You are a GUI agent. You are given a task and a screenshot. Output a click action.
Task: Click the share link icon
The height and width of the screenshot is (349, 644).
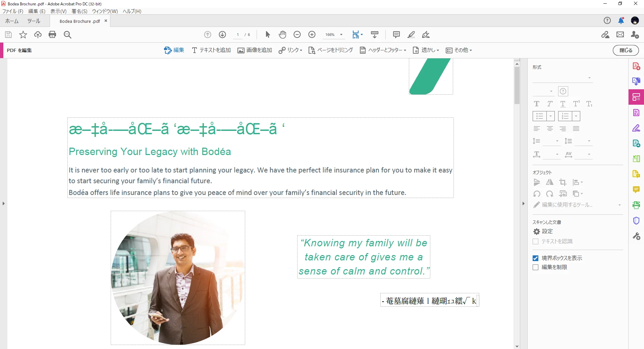(605, 35)
